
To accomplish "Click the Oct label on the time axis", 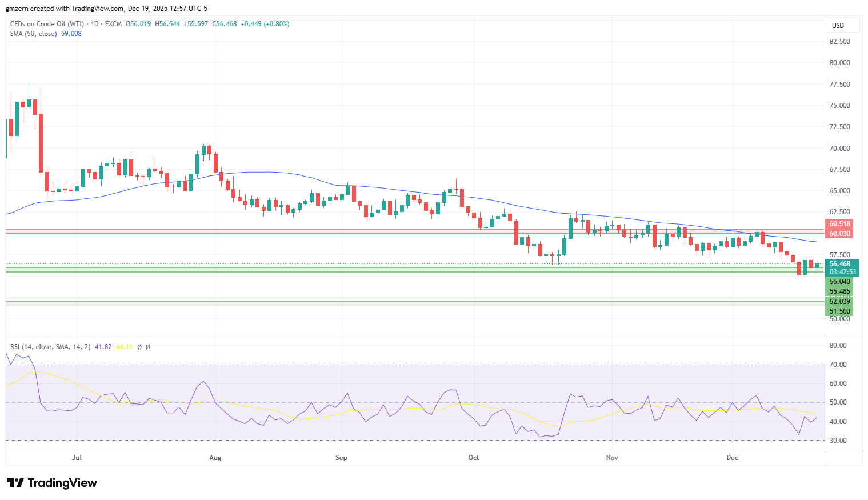I will pyautogui.click(x=473, y=458).
